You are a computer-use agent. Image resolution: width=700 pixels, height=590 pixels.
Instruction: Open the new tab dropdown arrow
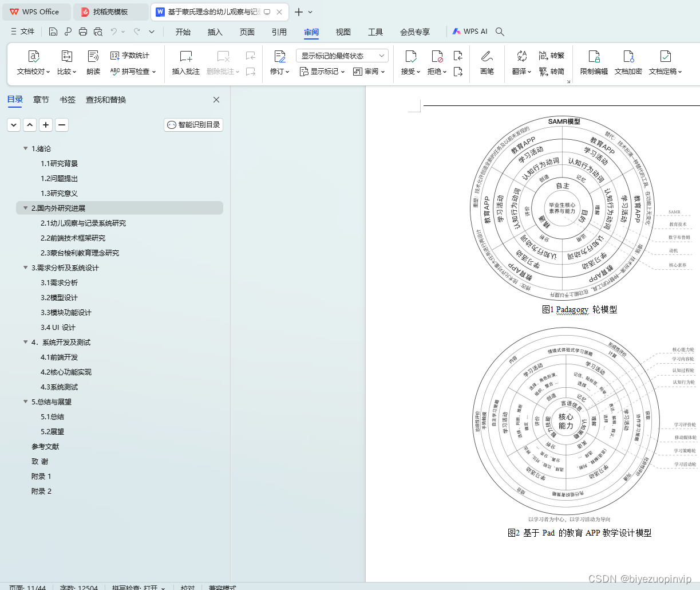(310, 11)
